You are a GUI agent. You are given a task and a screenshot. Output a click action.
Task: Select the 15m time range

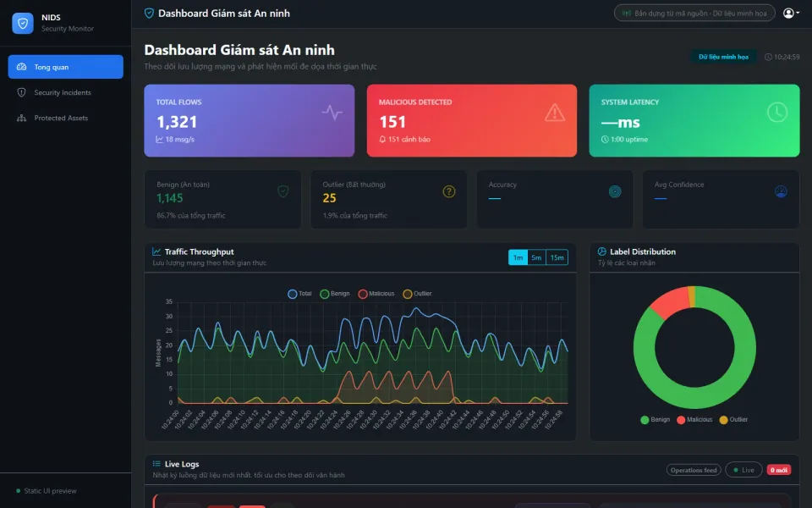[557, 257]
